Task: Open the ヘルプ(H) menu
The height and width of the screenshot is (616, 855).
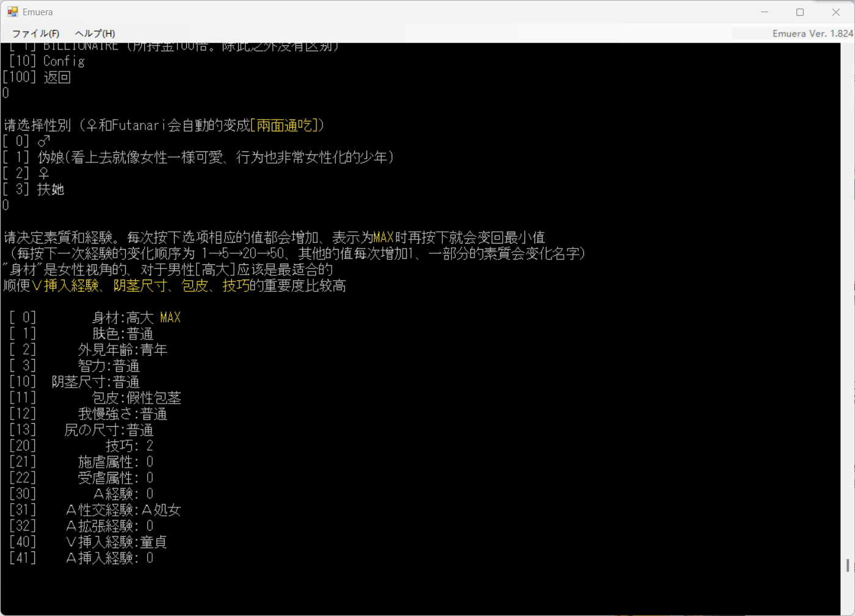Action: coord(95,34)
